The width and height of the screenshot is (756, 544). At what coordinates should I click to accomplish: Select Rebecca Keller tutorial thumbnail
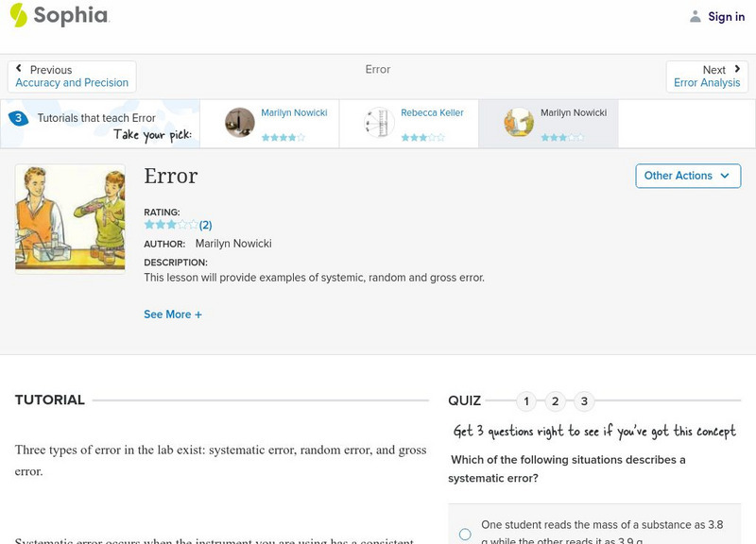point(380,123)
